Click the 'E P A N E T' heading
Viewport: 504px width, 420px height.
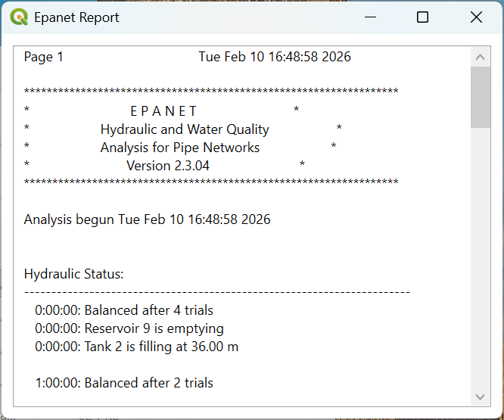point(163,111)
